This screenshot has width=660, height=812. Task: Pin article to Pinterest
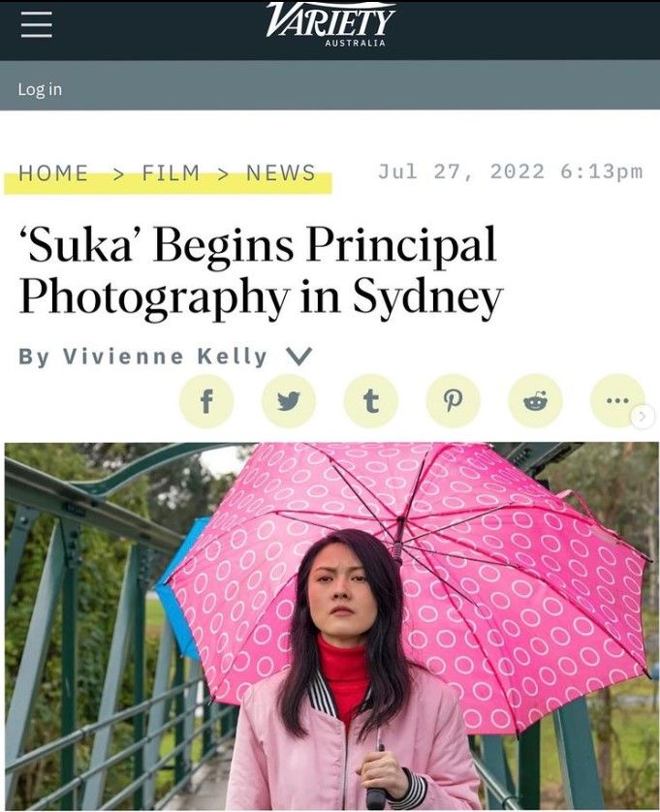tap(454, 400)
